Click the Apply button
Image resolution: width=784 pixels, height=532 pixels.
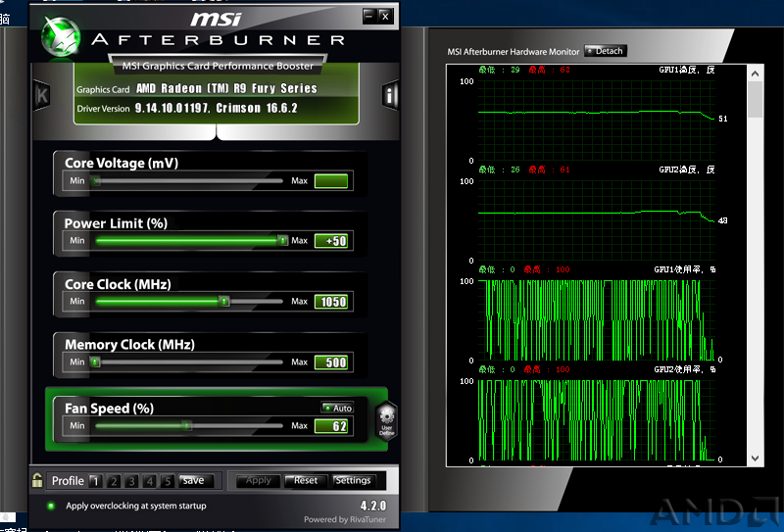[258, 480]
